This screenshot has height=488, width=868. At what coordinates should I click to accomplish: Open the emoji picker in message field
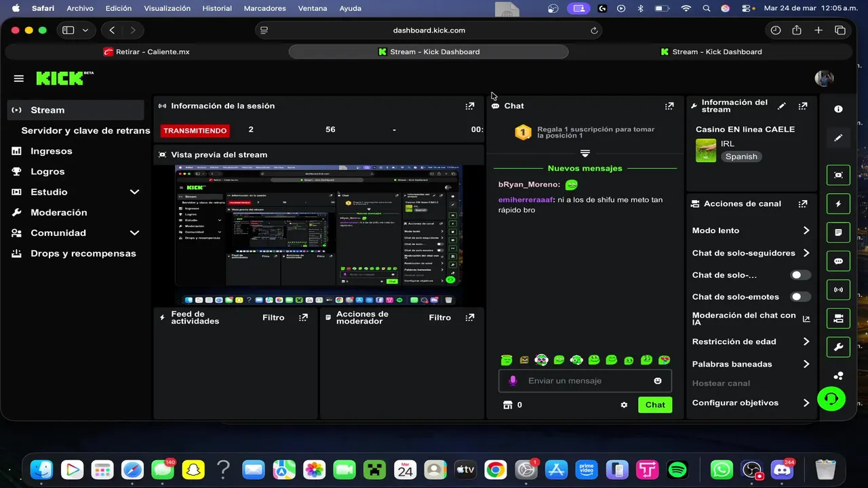[x=658, y=381]
